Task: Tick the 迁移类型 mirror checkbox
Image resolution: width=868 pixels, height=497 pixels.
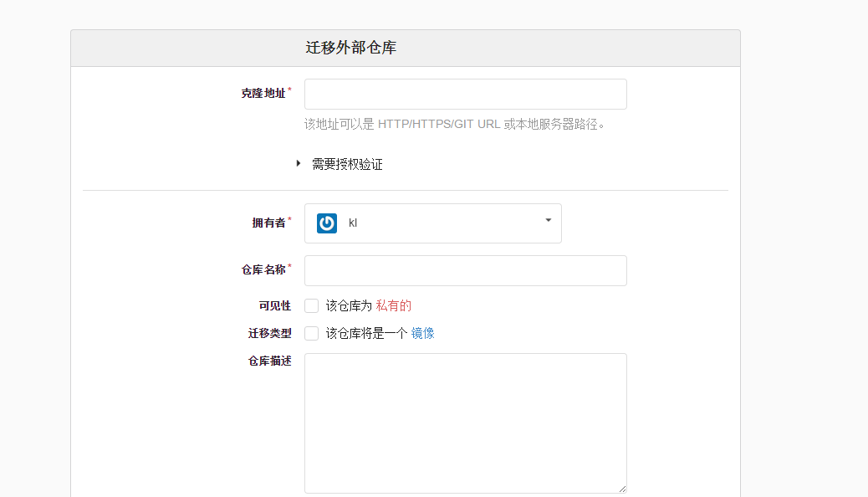Action: [x=312, y=333]
